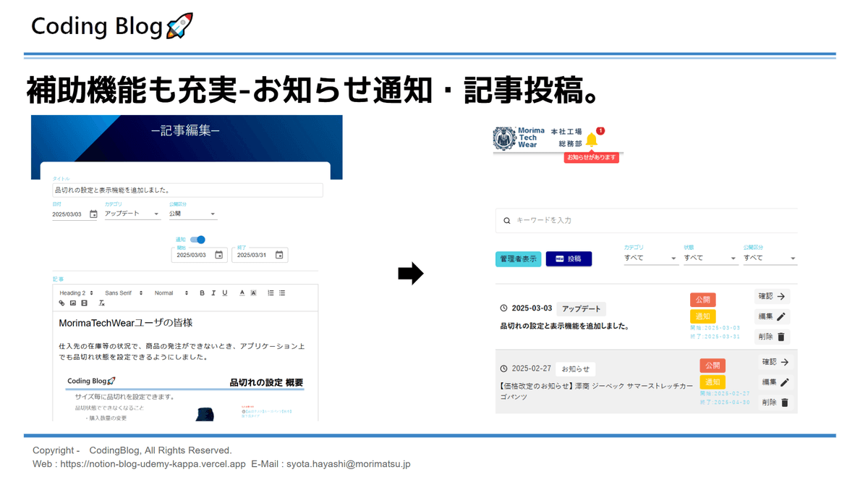Click the insert link icon in the editor
Viewport: 868px width, 488px height.
[x=62, y=303]
